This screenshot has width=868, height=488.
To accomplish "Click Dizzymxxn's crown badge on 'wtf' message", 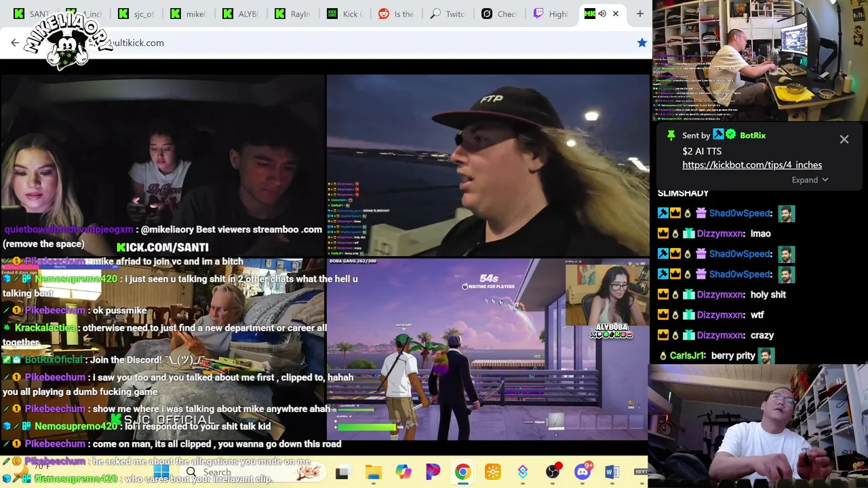I will pos(663,314).
